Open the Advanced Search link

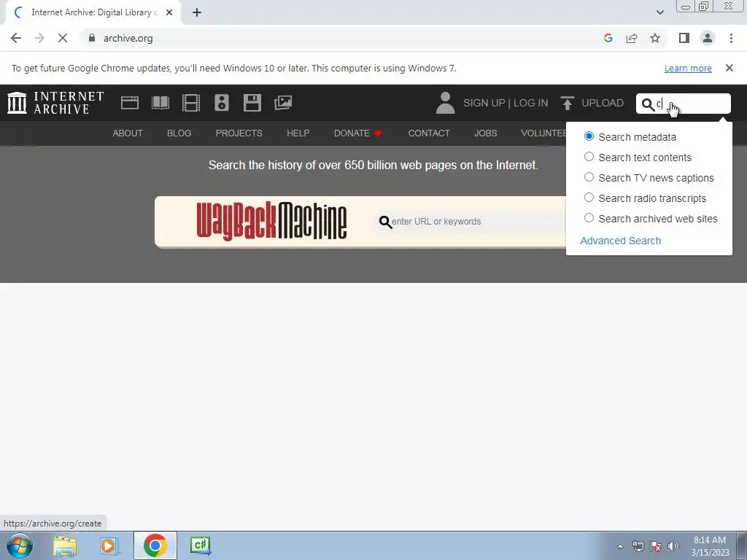coord(620,241)
